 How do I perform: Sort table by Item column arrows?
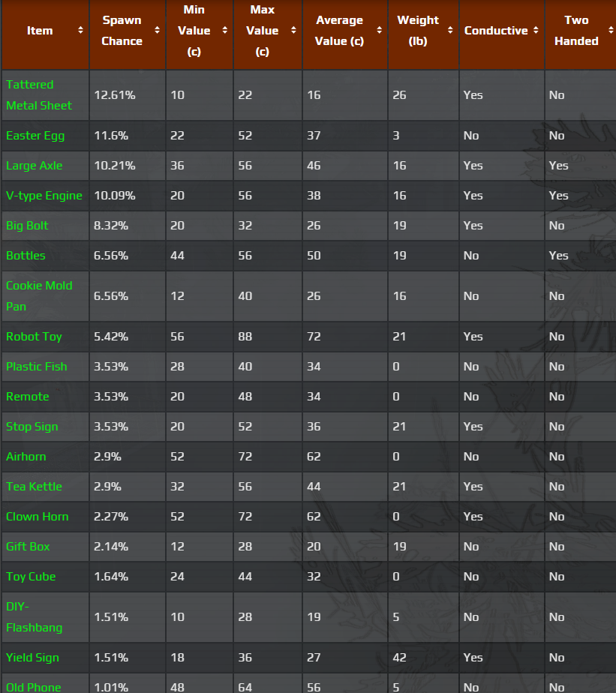(80, 31)
